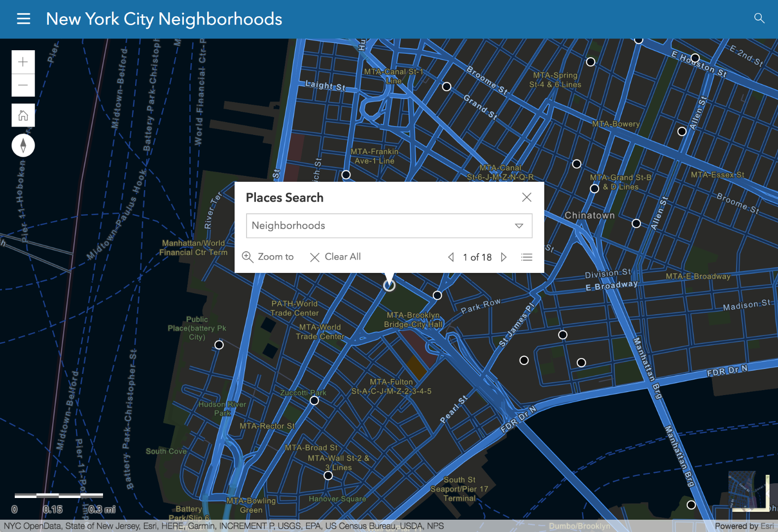Go to previous feature in popup

click(x=451, y=257)
